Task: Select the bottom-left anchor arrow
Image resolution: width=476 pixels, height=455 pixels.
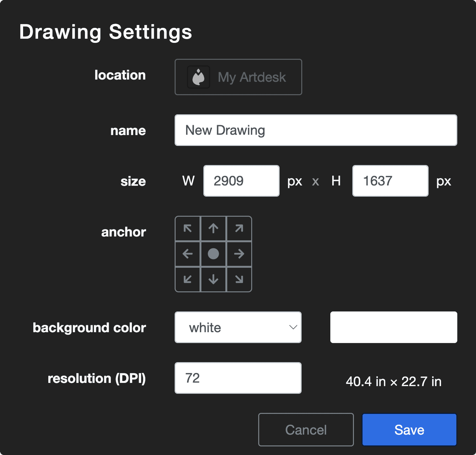Action: coord(188,279)
